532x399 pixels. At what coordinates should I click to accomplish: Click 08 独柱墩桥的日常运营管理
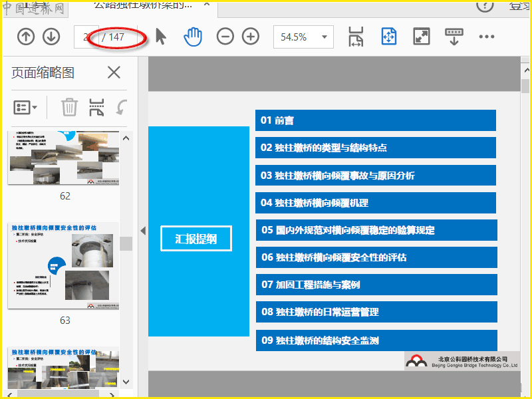click(x=376, y=312)
